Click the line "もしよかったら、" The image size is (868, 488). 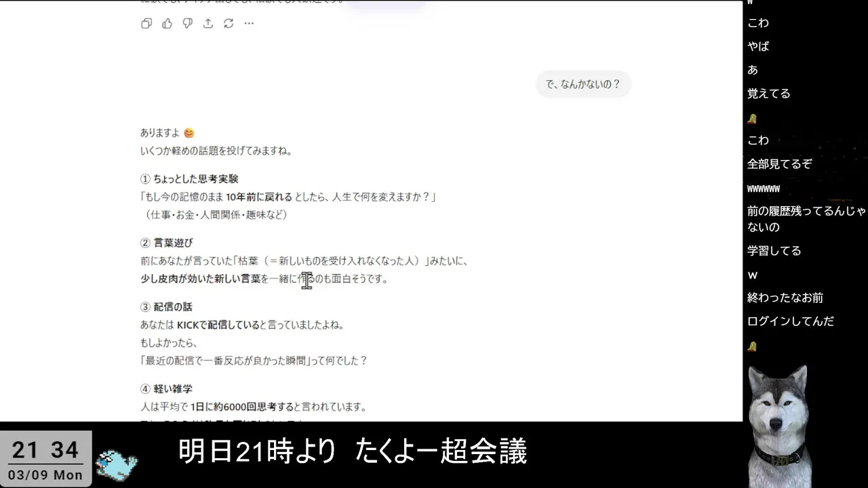pyautogui.click(x=169, y=343)
